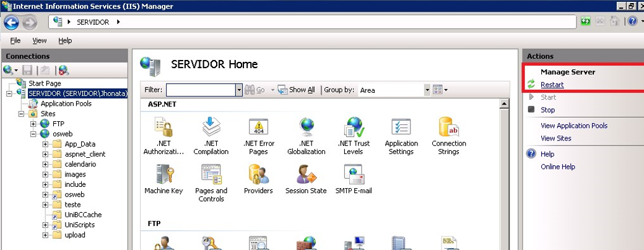
Task: Expand the FTP site node
Action: (x=33, y=124)
